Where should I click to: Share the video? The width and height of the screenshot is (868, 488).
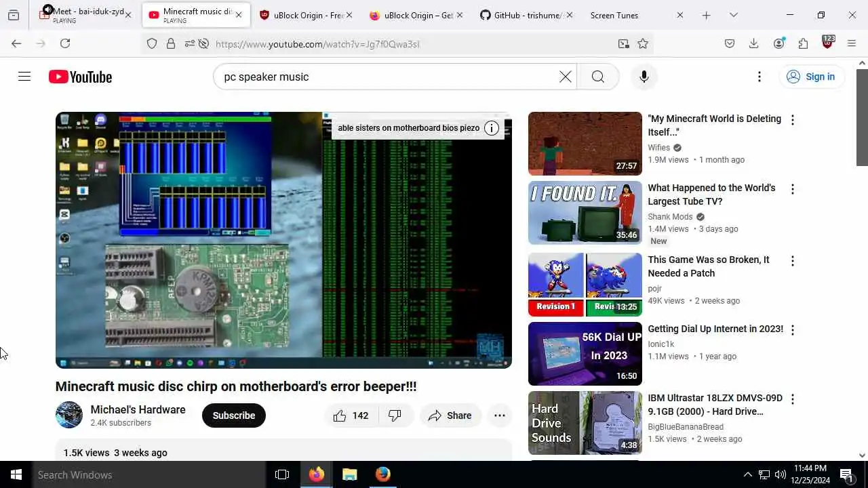pyautogui.click(x=450, y=415)
